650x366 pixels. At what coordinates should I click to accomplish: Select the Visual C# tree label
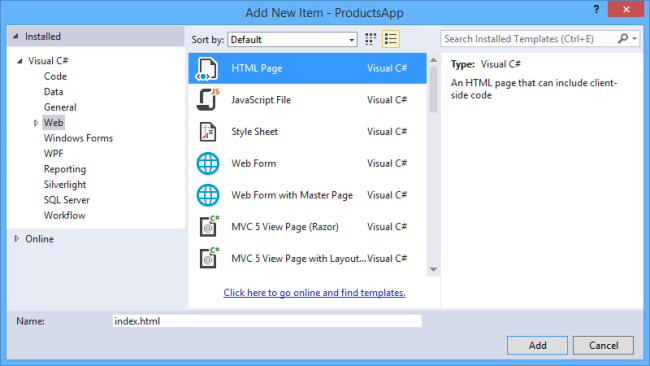point(48,61)
